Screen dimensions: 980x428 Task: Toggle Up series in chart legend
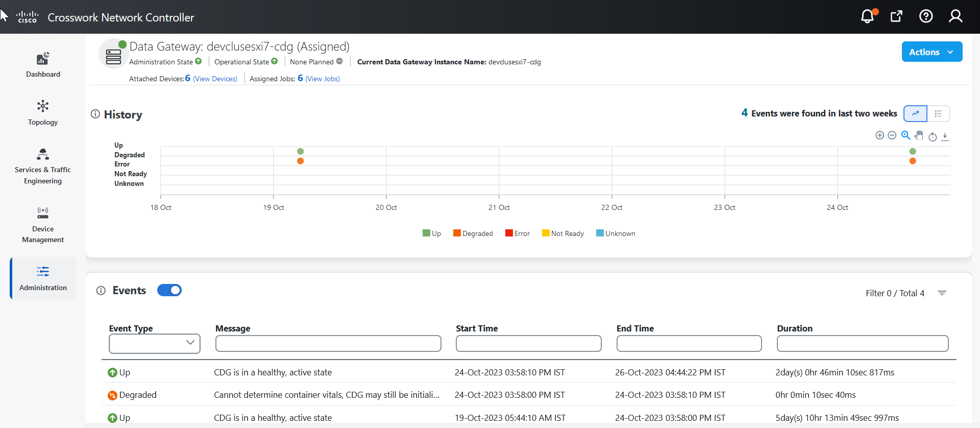[432, 233]
